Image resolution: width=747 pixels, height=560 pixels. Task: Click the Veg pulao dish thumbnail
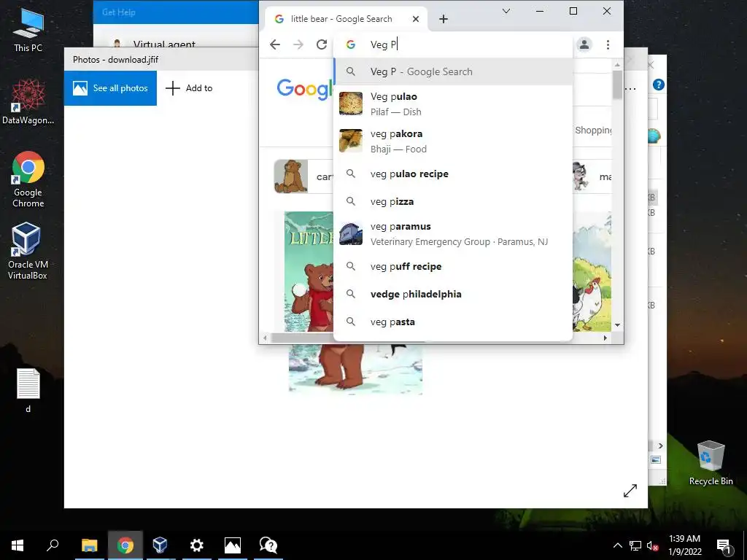click(x=351, y=104)
